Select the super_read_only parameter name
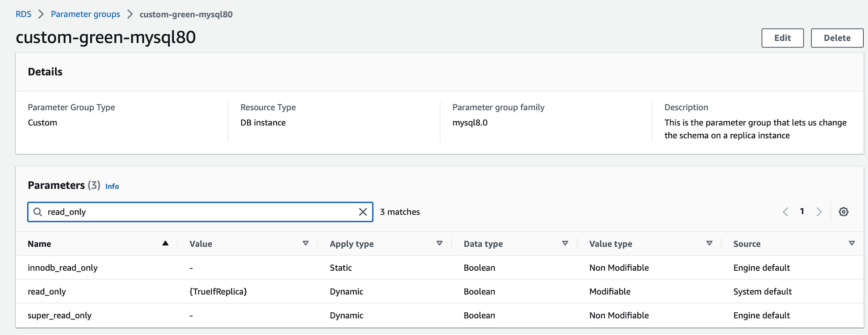Screen dimensions: 868x335 (60, 315)
